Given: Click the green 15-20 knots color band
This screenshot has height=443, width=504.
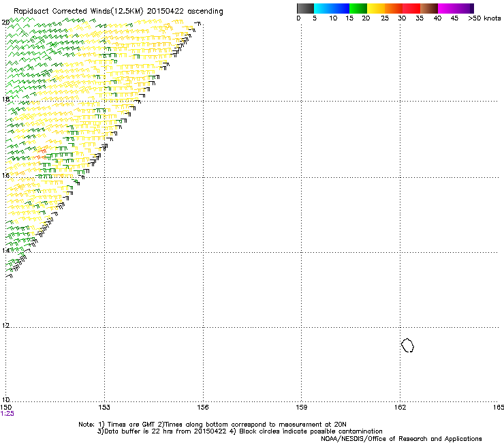Looking at the screenshot, I should (x=358, y=8).
